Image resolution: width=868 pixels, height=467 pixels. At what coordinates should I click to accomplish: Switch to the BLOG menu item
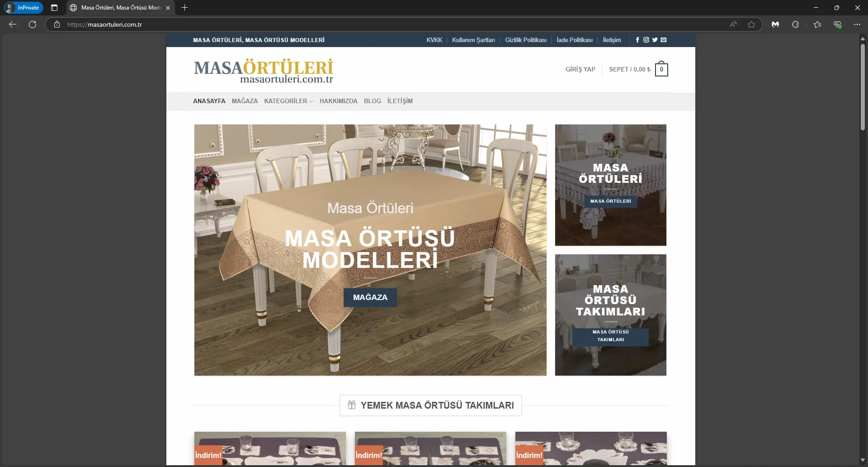tap(372, 101)
